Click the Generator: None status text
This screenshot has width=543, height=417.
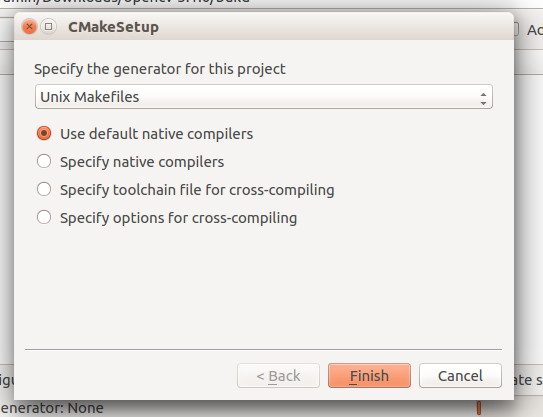(52, 408)
